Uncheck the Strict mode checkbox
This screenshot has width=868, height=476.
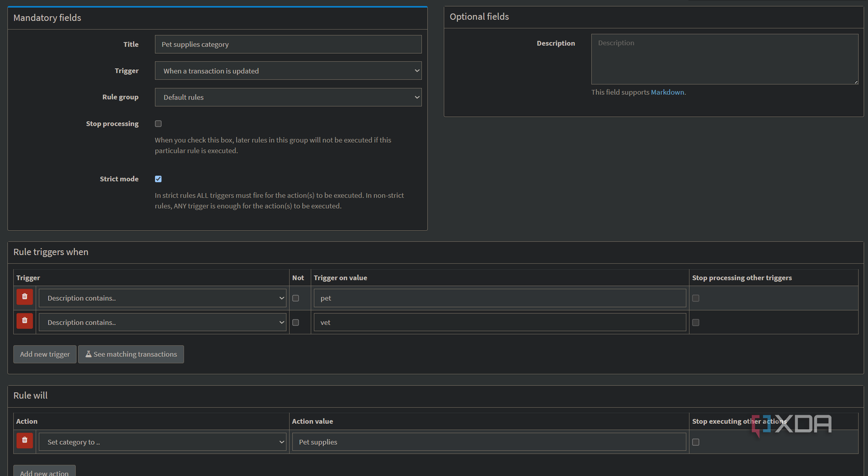tap(158, 179)
